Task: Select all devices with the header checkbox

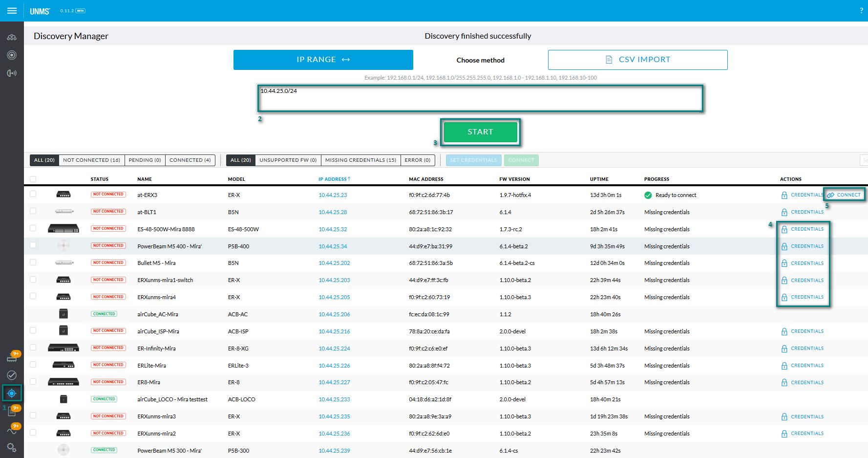Action: click(33, 179)
